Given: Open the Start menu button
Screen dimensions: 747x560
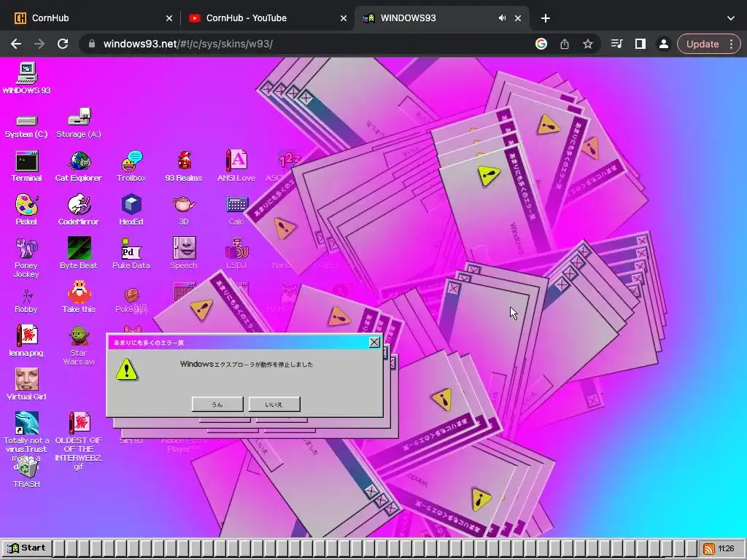Looking at the screenshot, I should [x=27, y=548].
